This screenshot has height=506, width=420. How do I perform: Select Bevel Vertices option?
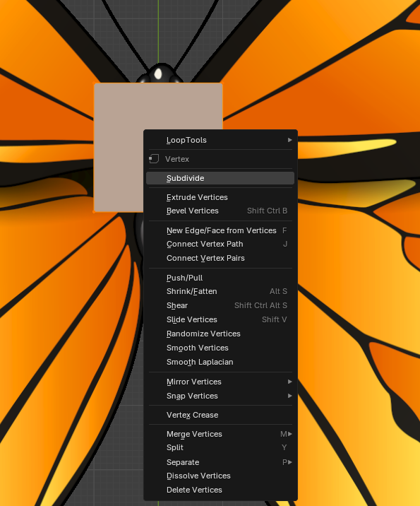coord(220,211)
